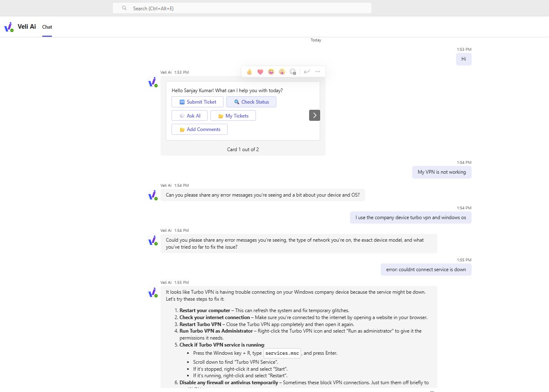React with the surprised emoji
This screenshot has height=392, width=549.
coord(282,71)
